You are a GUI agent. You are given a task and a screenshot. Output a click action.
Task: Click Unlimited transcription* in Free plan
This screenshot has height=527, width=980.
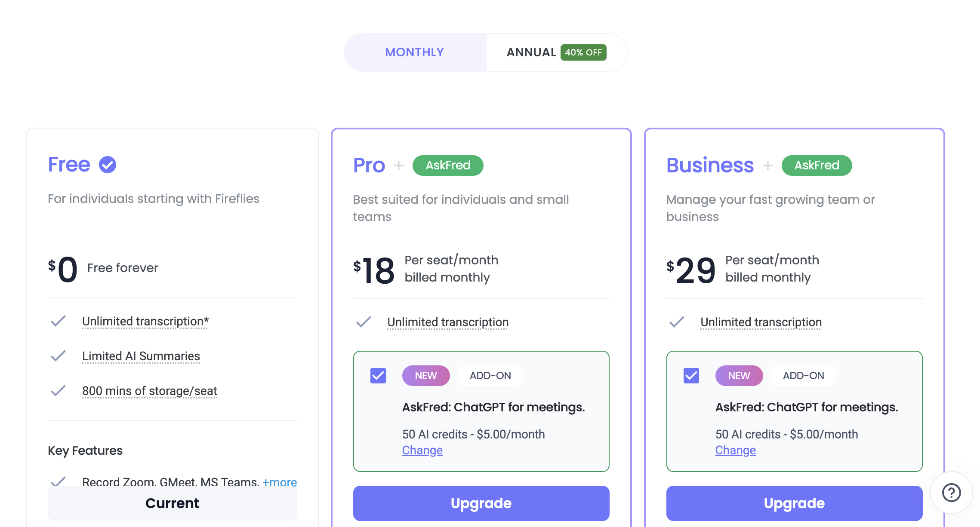tap(145, 322)
